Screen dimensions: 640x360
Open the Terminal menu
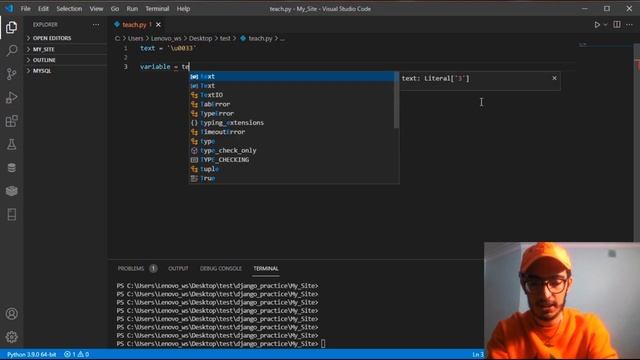(x=157, y=9)
